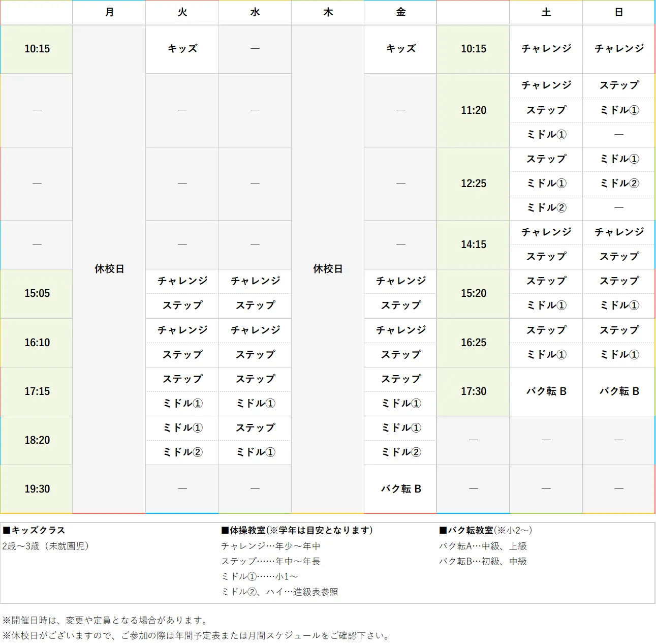Image resolution: width=656 pixels, height=644 pixels.
Task: Click the 火 (Tuesday) column header
Action: (182, 12)
